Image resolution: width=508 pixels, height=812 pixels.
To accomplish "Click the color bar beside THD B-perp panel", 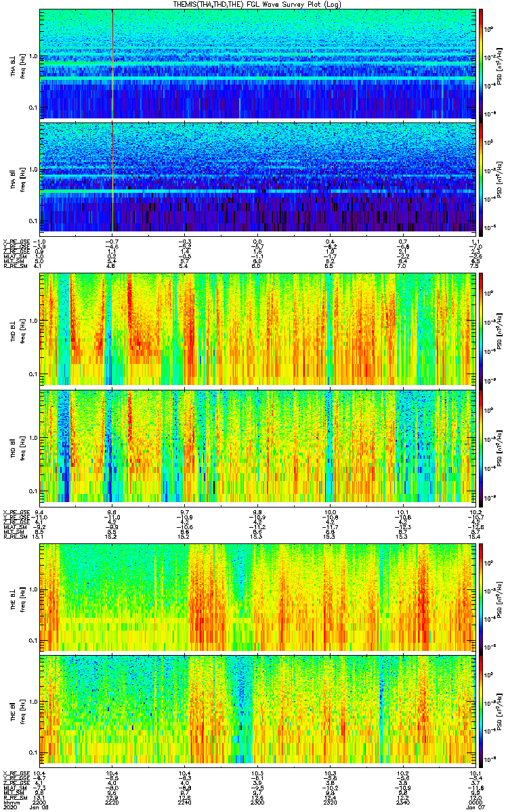I will (x=481, y=329).
